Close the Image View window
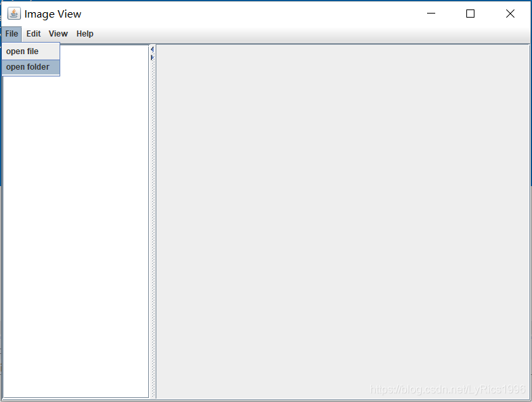This screenshot has height=402, width=532. coord(510,14)
